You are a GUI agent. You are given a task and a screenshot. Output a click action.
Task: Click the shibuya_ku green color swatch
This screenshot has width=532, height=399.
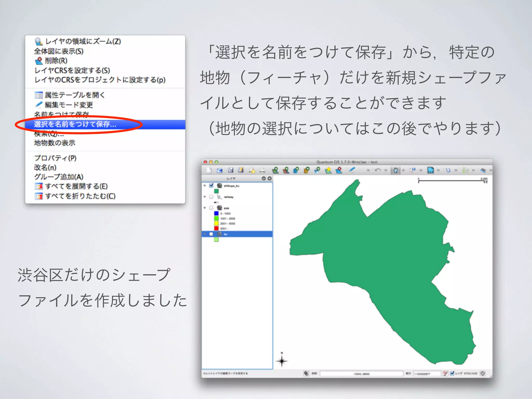coord(216,191)
